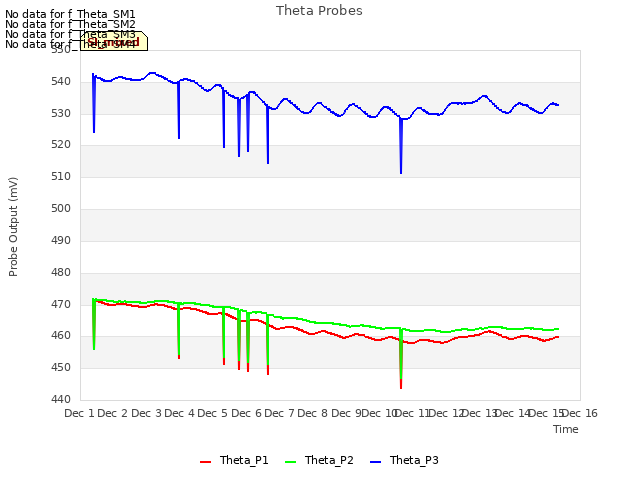This screenshot has width=640, height=480.
Task: Click the Dec 16 x-axis label
Action: point(580,413)
